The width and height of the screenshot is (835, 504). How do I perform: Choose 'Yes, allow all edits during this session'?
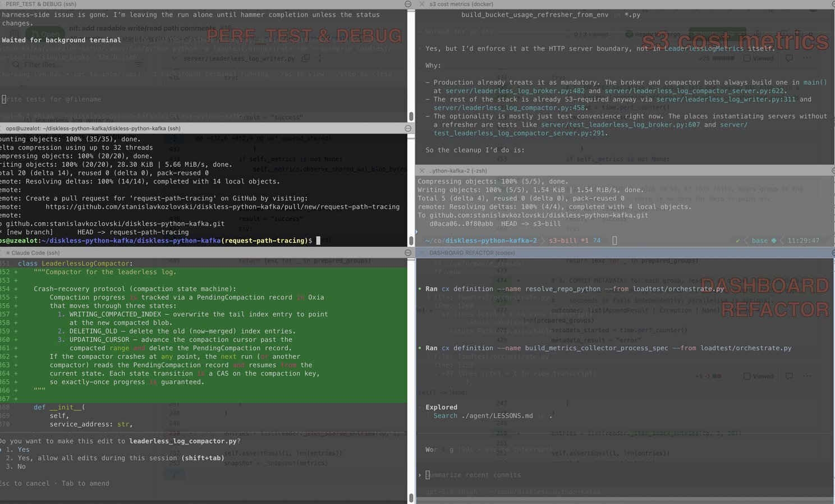pyautogui.click(x=115, y=458)
